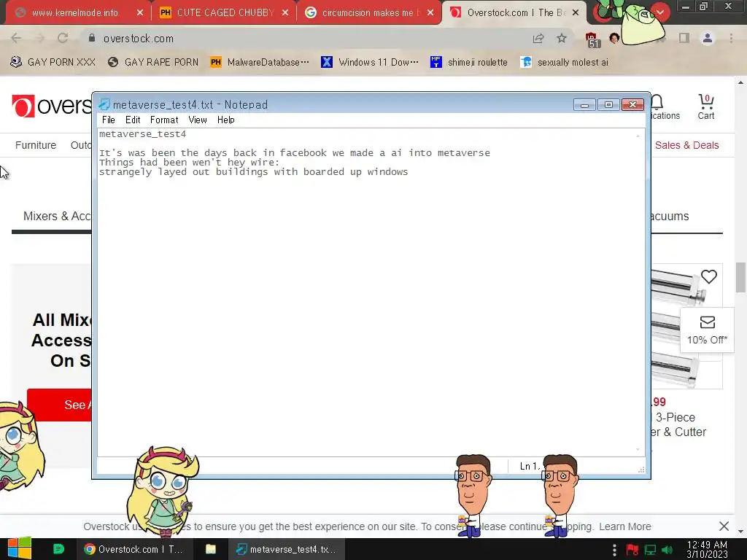Go back in Chrome browser history
747x560 pixels.
click(x=16, y=39)
